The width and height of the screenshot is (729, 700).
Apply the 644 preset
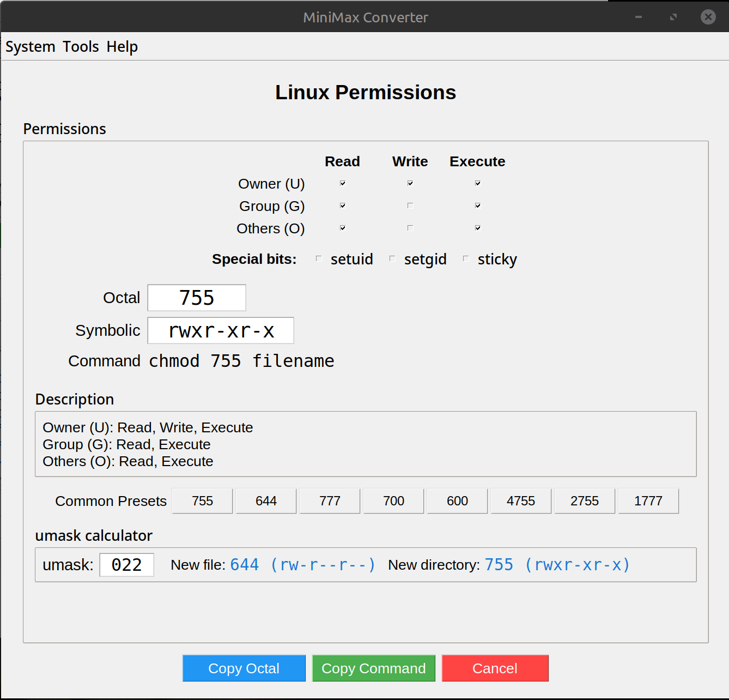click(266, 501)
